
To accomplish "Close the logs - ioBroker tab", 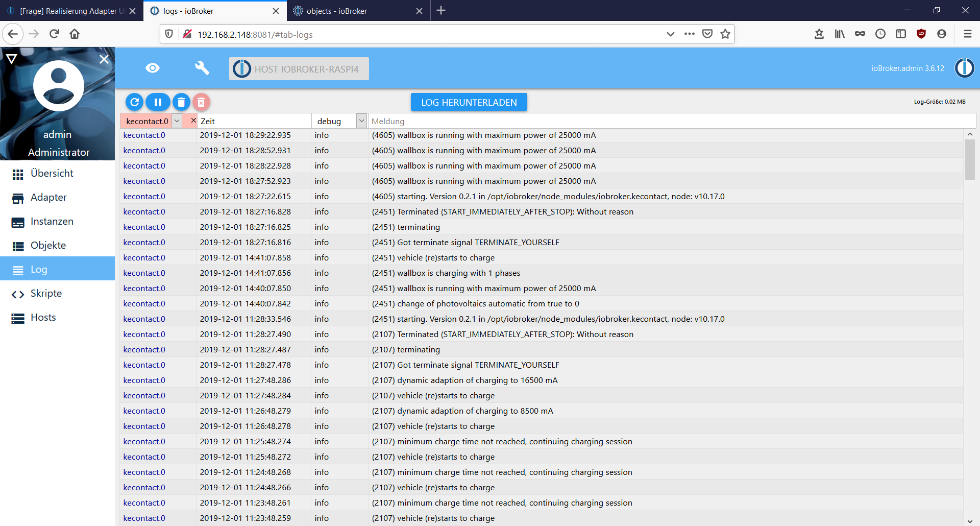I will (276, 11).
